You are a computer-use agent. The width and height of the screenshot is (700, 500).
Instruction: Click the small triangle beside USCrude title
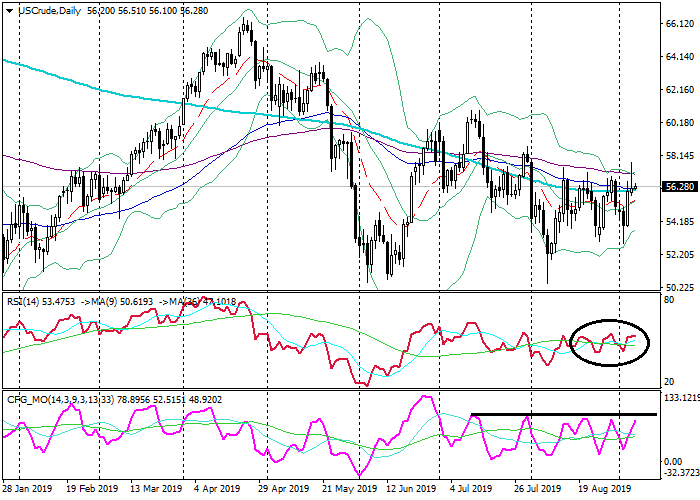click(x=7, y=10)
